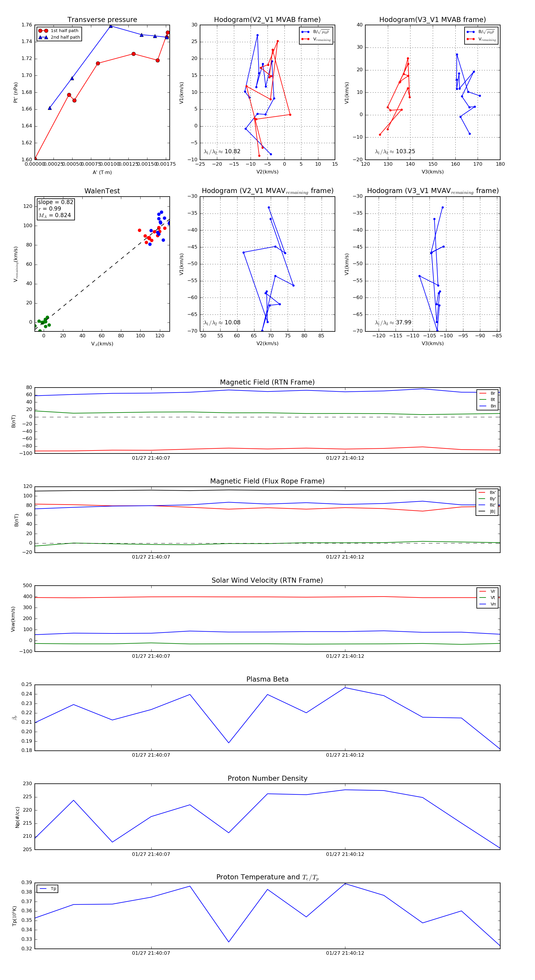Click the By' legend entry

(x=487, y=499)
